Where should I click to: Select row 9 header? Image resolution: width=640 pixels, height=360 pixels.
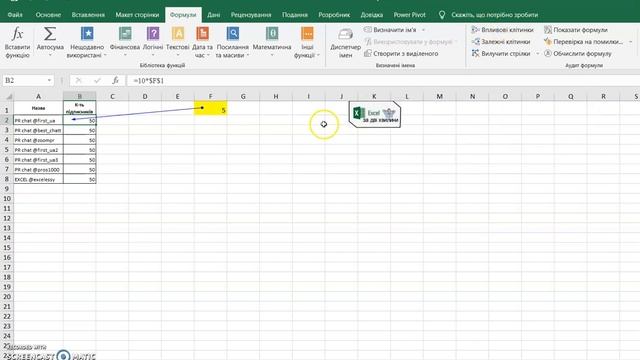click(7, 189)
